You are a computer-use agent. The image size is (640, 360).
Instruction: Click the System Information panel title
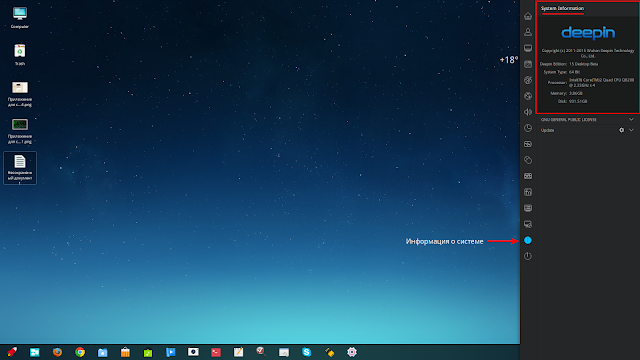coord(562,8)
